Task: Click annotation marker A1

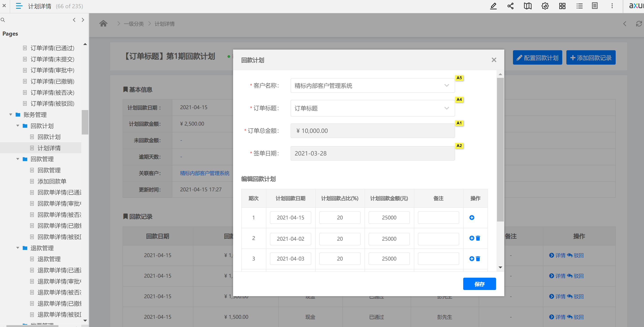Action: click(459, 123)
